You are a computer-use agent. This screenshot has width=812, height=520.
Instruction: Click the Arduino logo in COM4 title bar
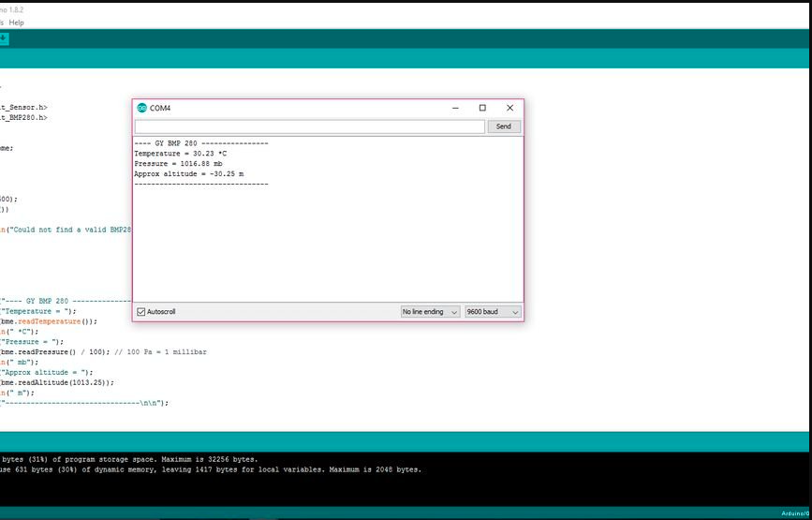141,108
